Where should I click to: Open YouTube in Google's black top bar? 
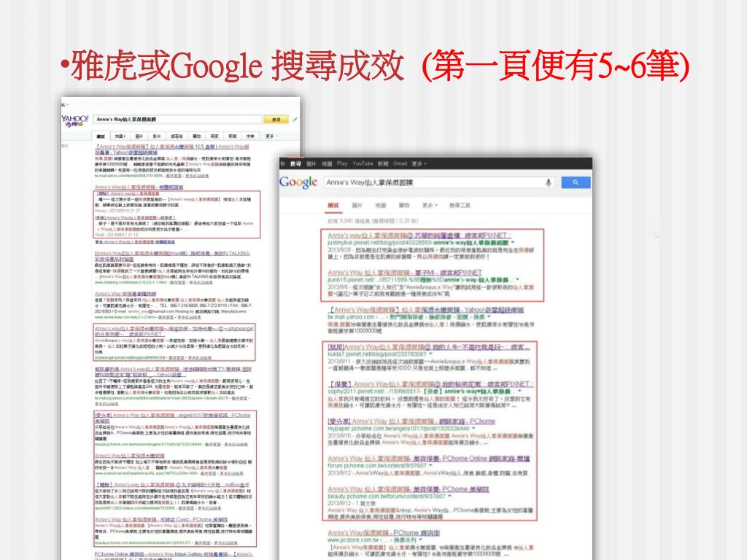pos(363,163)
